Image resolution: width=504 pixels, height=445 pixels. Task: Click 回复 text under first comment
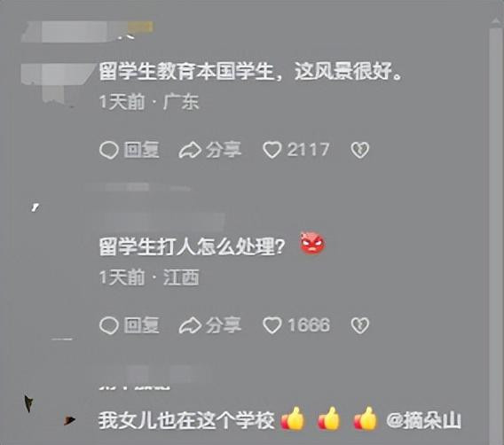(141, 151)
